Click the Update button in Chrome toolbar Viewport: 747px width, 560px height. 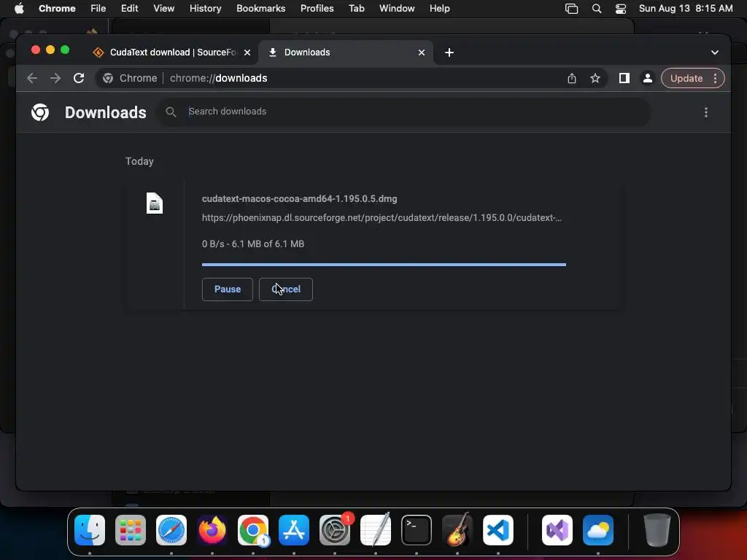[686, 78]
